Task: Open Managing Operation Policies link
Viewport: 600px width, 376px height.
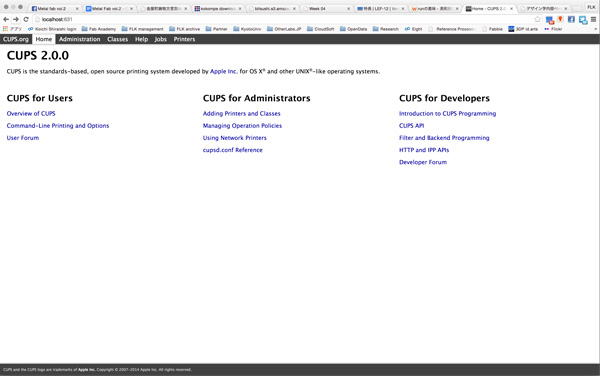Action: coord(242,125)
